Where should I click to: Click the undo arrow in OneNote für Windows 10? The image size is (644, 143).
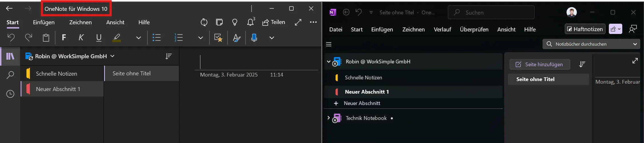pyautogui.click(x=11, y=37)
